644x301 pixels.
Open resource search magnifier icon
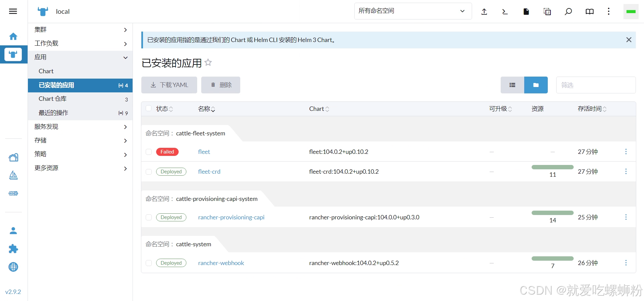[x=568, y=12]
